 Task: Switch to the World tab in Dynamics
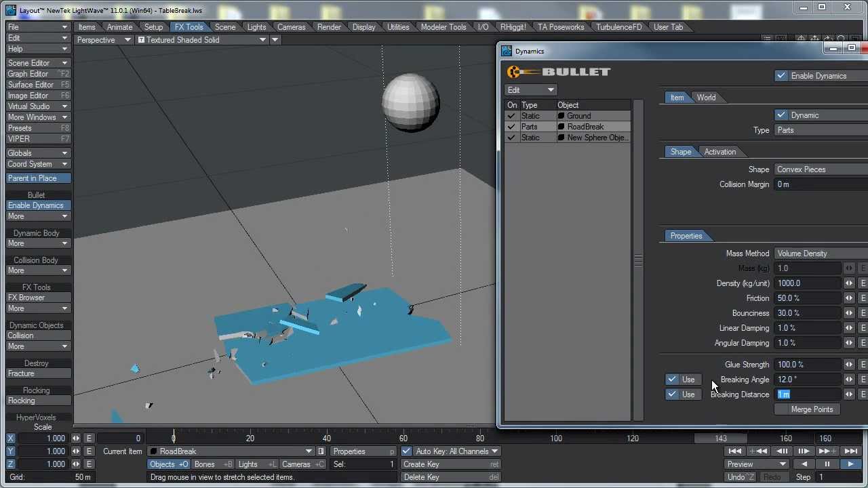706,98
